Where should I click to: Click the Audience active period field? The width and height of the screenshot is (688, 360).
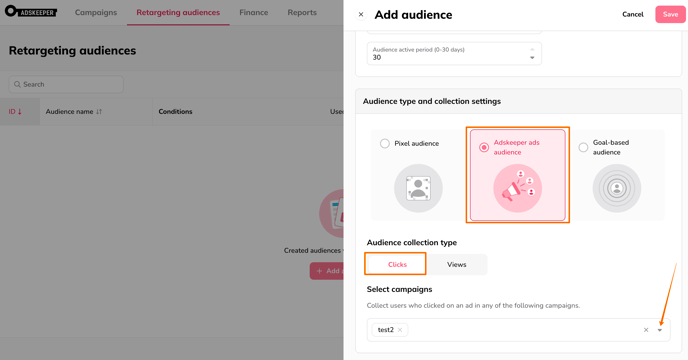pyautogui.click(x=454, y=54)
